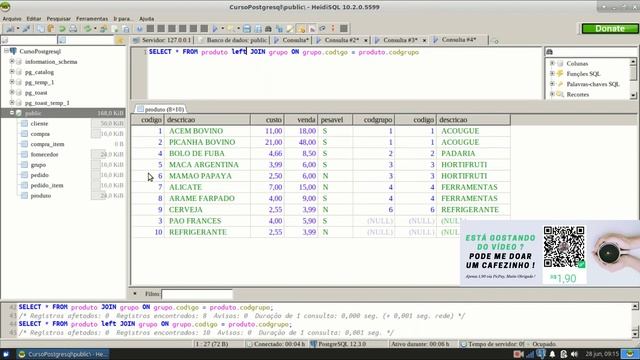The height and width of the screenshot is (360, 640).
Task: Click the database filter field above tree
Action: coord(29,40)
